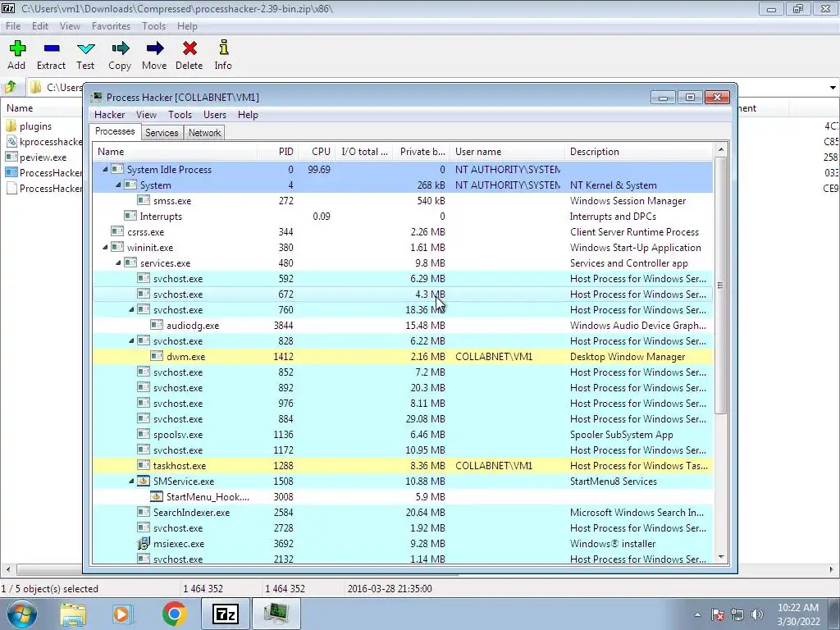The height and width of the screenshot is (630, 840).
Task: Open Windows Start button
Action: 21,614
